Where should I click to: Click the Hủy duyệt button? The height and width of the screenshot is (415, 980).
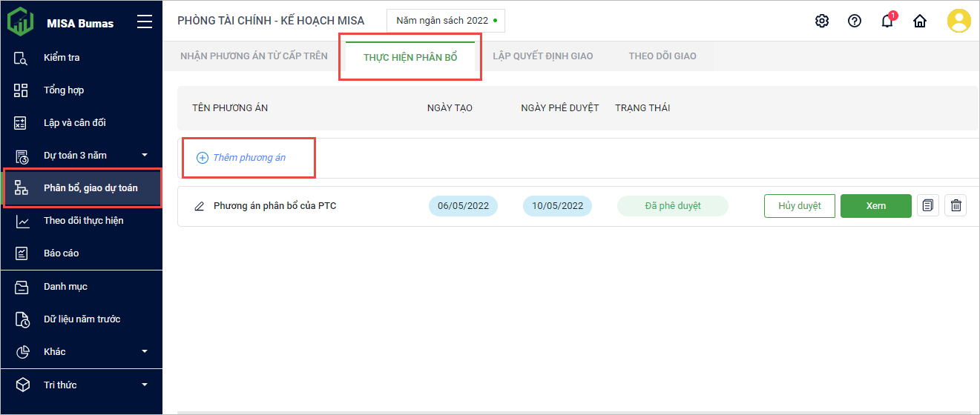pos(799,206)
